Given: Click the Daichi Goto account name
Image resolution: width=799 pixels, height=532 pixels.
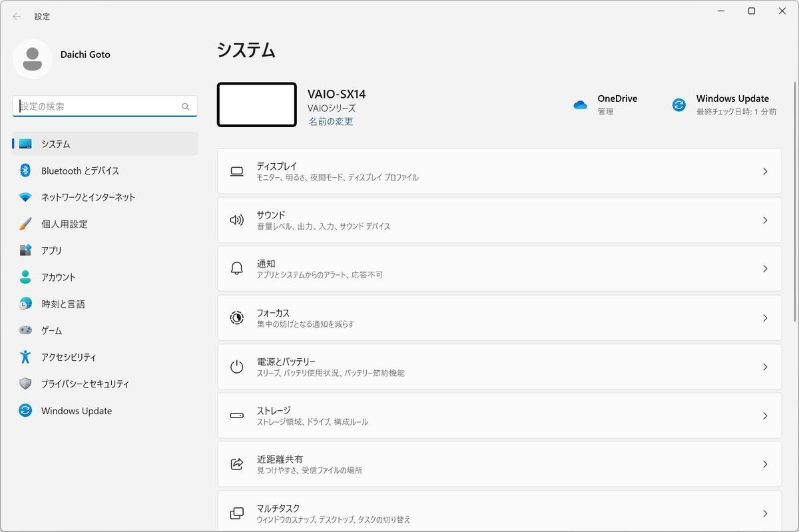Looking at the screenshot, I should [x=85, y=55].
